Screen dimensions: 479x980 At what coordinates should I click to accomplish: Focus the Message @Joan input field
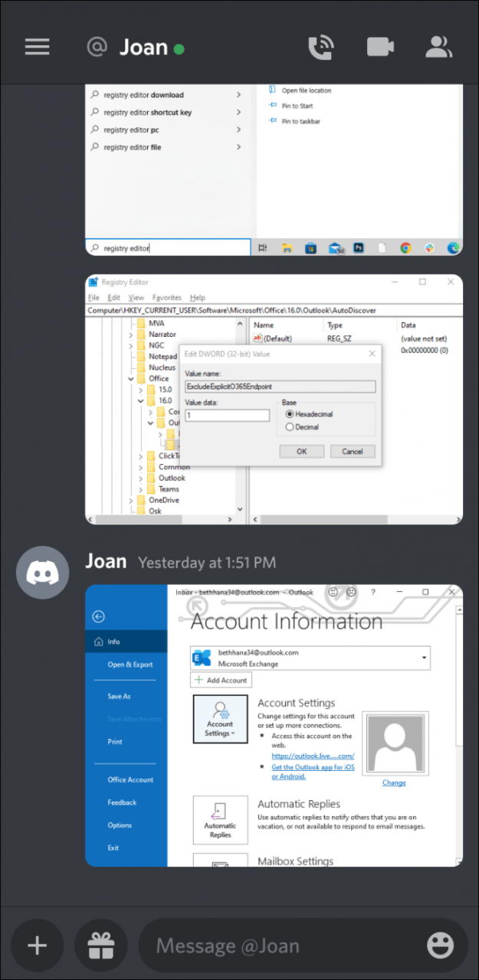(x=303, y=946)
